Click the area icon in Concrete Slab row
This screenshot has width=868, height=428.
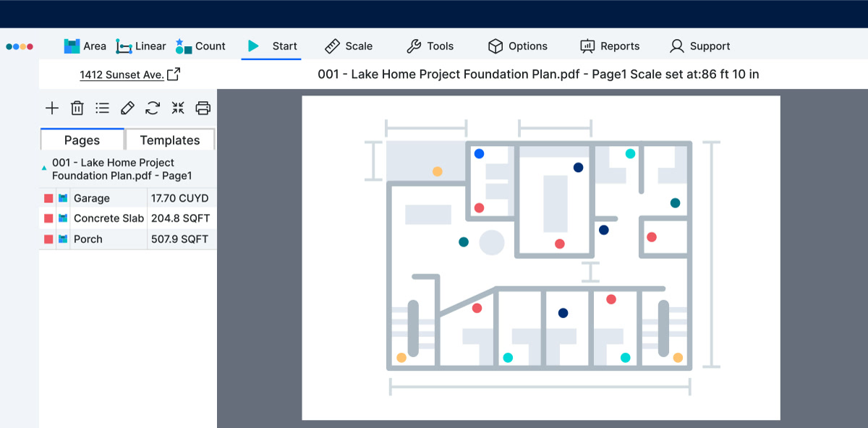tap(64, 218)
